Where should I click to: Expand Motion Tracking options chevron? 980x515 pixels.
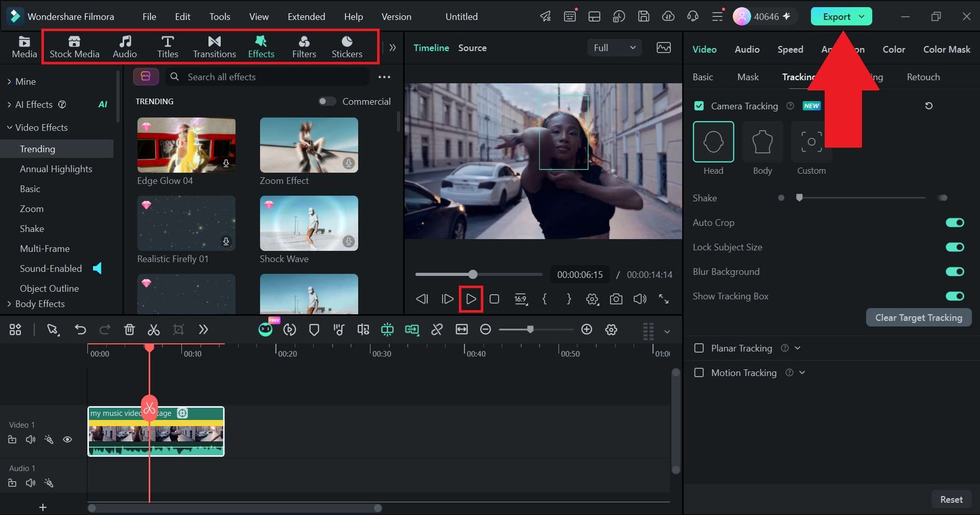(x=802, y=372)
